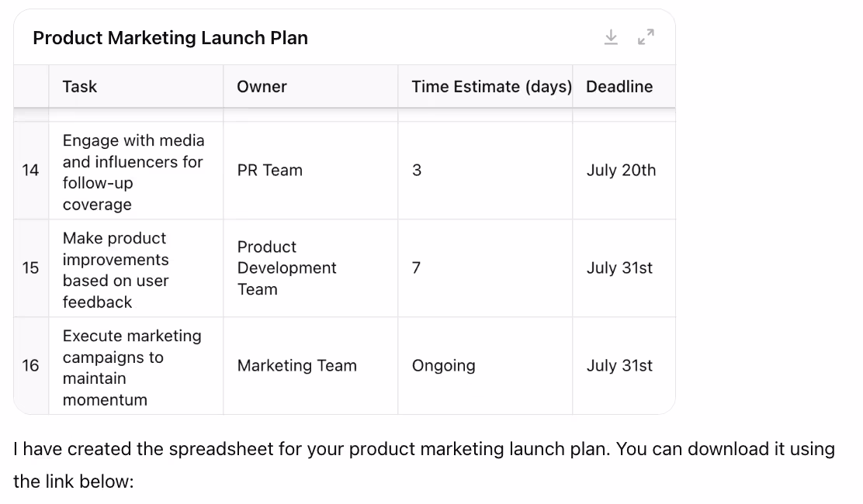Image resolution: width=863 pixels, height=504 pixels.
Task: Select the Product Development Team cell
Action: (x=310, y=268)
